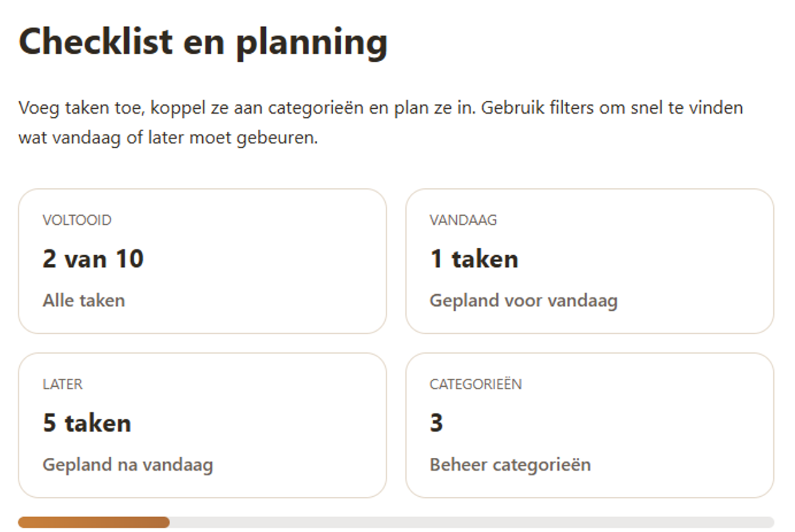Click the 2 van 10 count
795x532 pixels.
click(x=93, y=259)
